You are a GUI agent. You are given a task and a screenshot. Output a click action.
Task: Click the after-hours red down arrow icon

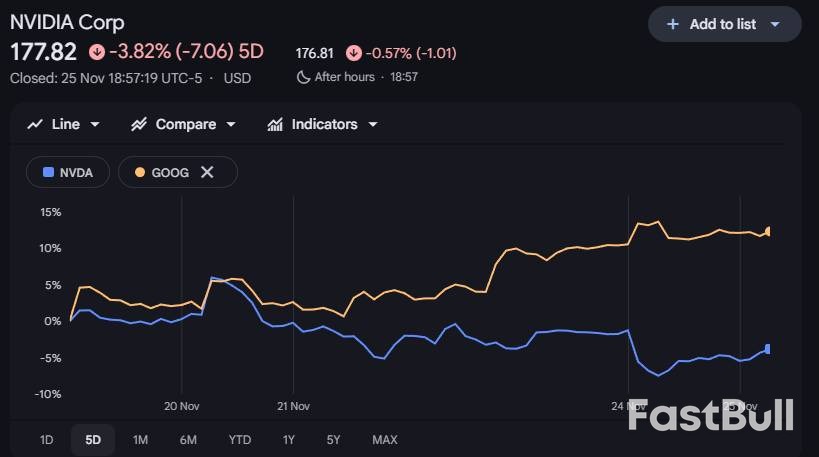354,53
